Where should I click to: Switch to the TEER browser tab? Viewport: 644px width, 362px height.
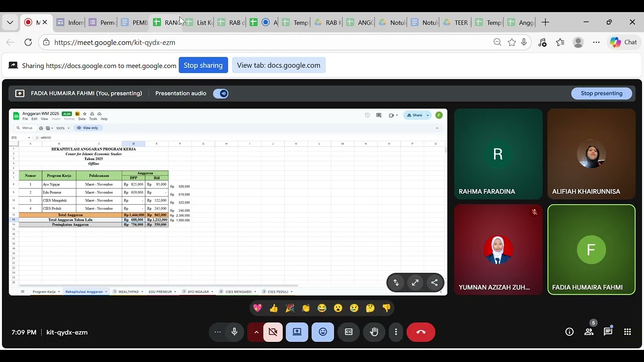click(x=456, y=23)
